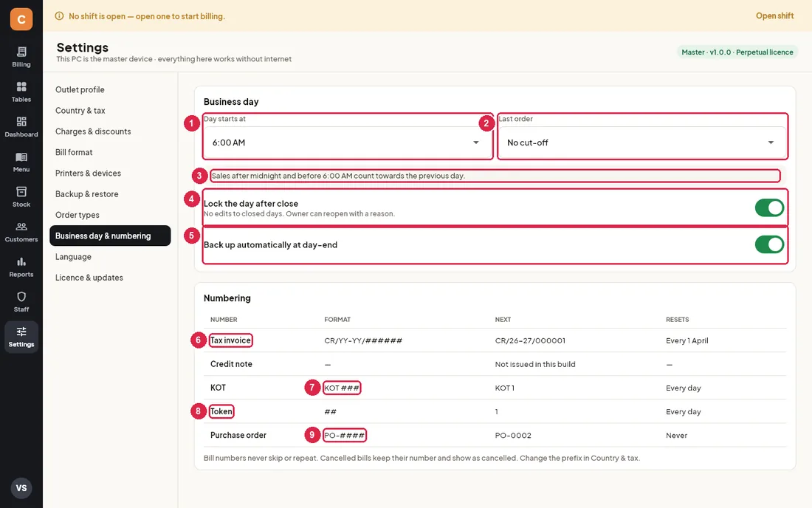Screen dimensions: 812x508
Task: Select the Settings sliders icon
Action: (21, 332)
